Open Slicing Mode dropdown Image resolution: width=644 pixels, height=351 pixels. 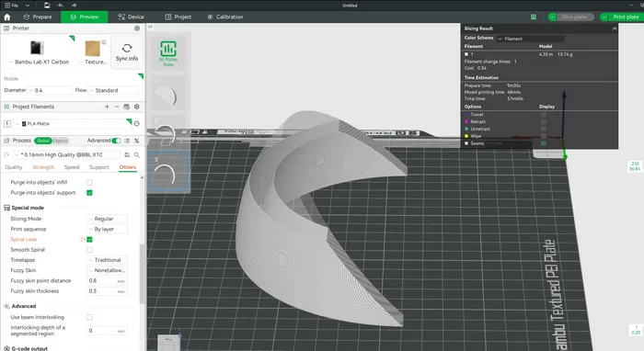coord(108,219)
